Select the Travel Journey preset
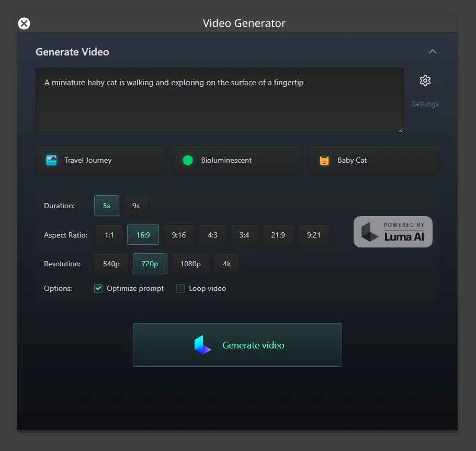The height and width of the screenshot is (451, 476). tap(100, 160)
